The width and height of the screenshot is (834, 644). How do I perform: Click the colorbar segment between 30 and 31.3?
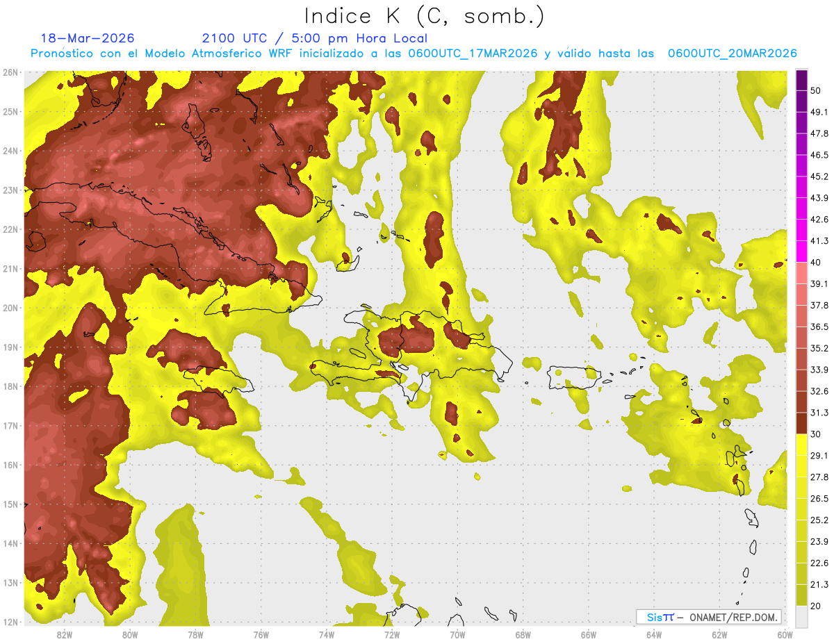coord(801,424)
